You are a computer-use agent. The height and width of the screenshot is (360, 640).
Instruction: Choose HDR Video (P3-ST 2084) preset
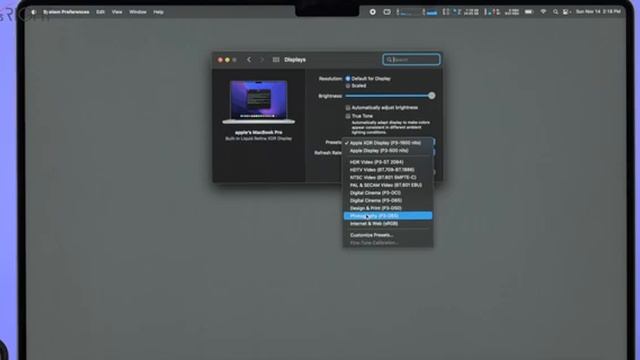pos(388,162)
